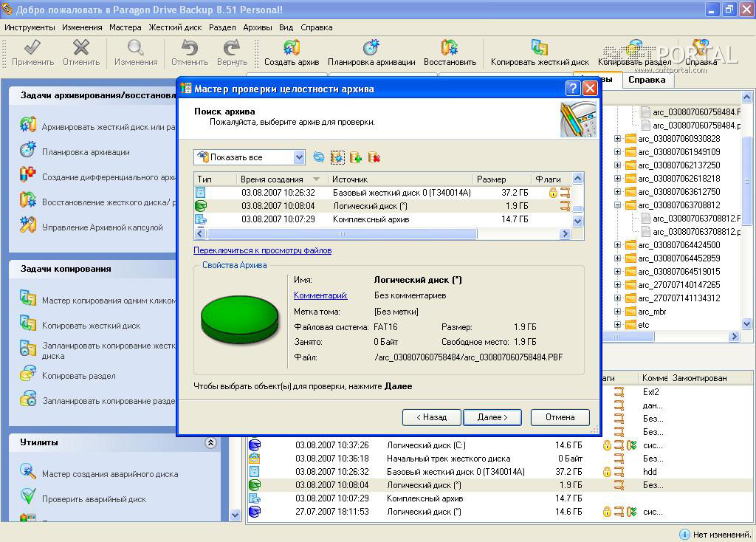
Task: Switch to the Справка tab in main window
Action: [647, 80]
